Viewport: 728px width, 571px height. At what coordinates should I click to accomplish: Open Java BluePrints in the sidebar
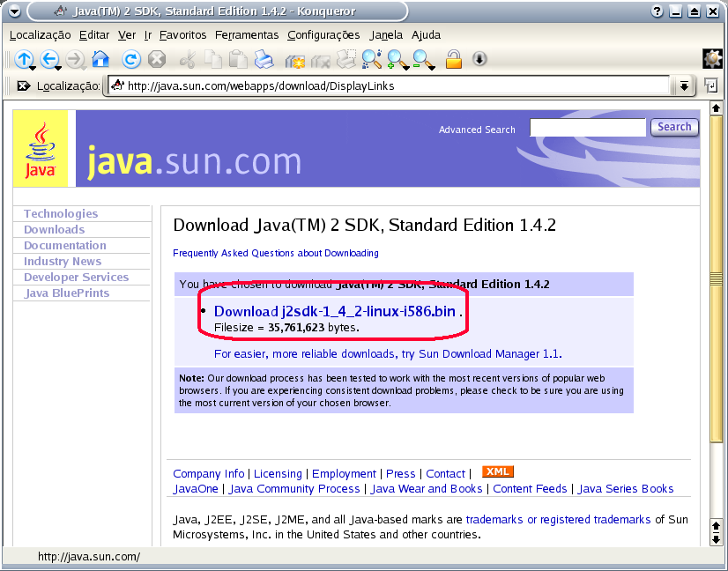click(x=67, y=293)
